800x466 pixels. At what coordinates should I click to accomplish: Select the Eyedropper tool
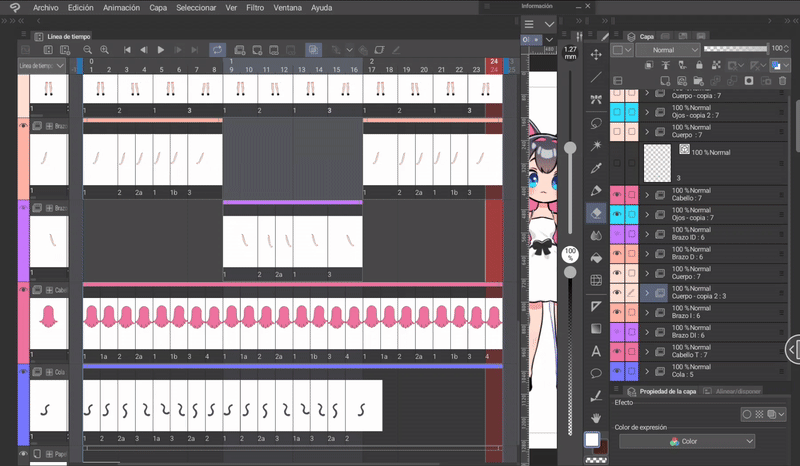click(596, 168)
